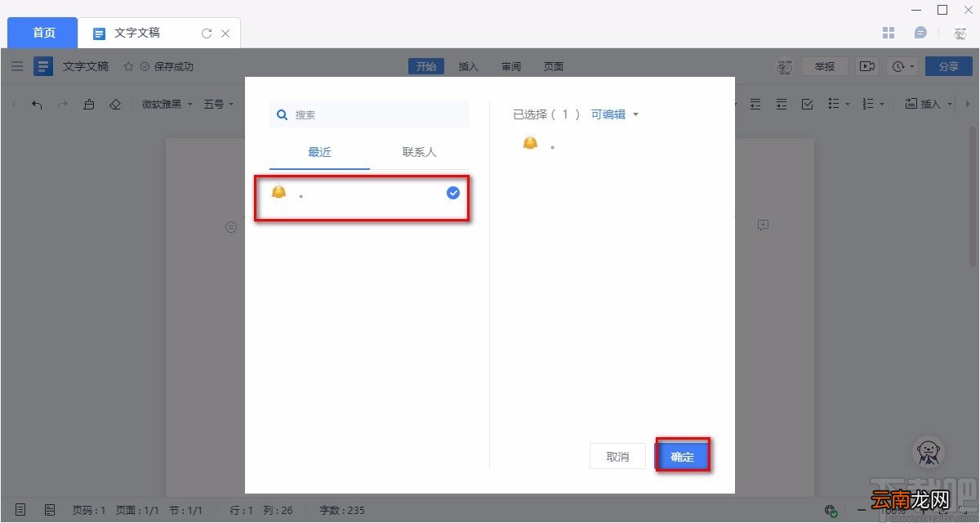The image size is (980, 523).
Task: Click the redo arrow icon
Action: click(x=63, y=104)
